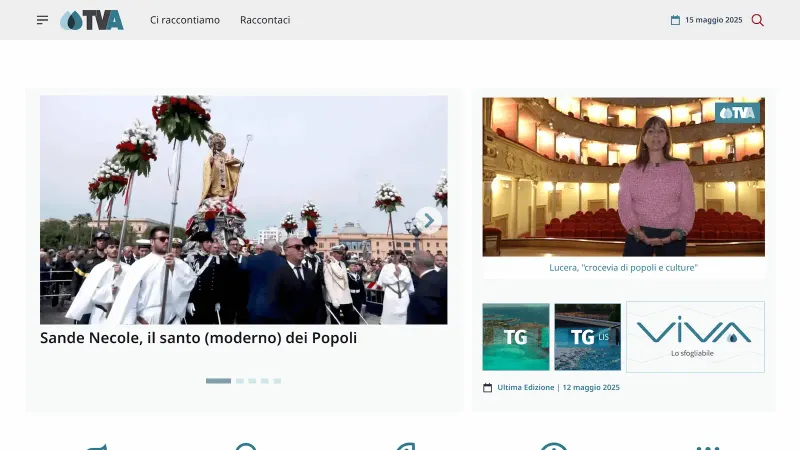Open the TG LIS edition tile

pos(587,337)
